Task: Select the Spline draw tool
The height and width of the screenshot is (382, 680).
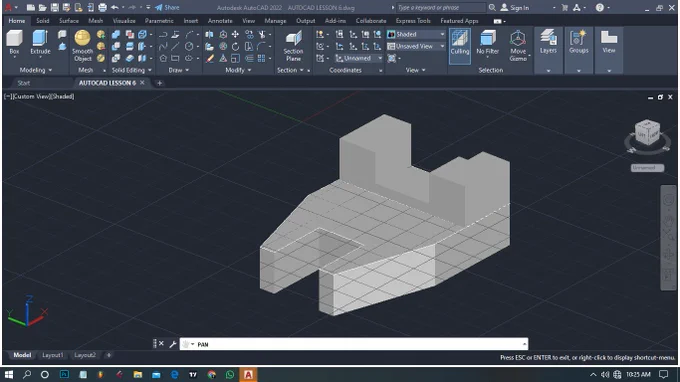Action: 163,46
